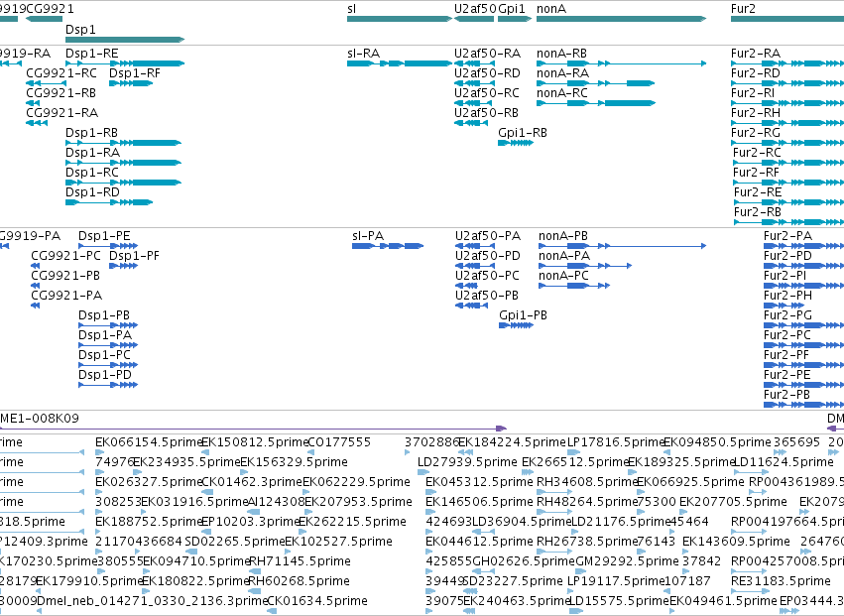
Task: Click the Dsp1-RA transcript label
Action: [x=92, y=153]
